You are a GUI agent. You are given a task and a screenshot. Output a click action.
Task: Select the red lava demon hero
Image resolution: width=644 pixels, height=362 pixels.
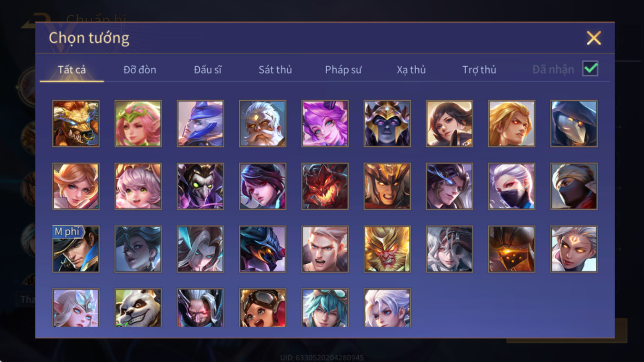click(325, 186)
